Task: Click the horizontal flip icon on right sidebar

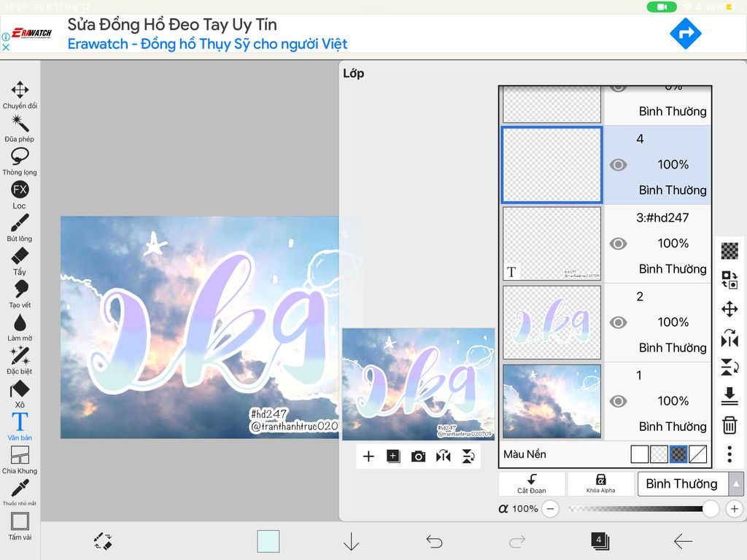Action: 729,338
